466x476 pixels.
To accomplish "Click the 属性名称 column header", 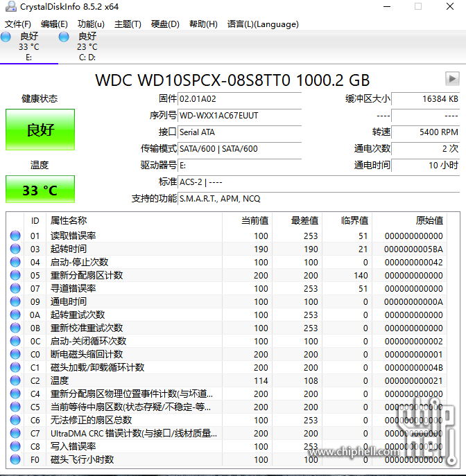I will point(134,221).
